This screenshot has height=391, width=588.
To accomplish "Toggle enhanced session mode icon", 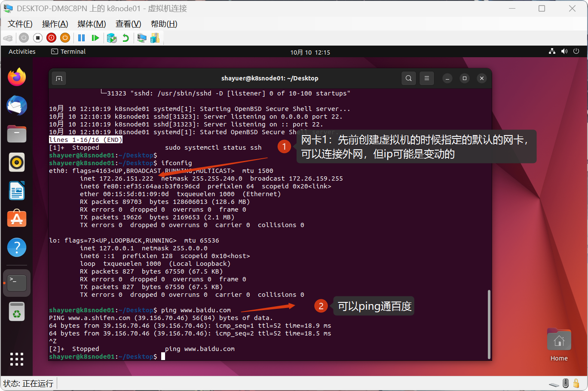I will [142, 38].
